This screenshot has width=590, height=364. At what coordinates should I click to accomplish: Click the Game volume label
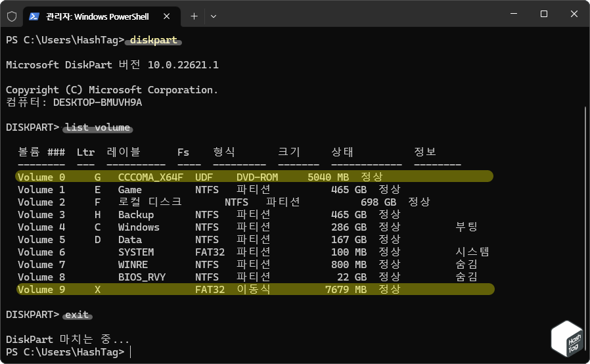(130, 190)
